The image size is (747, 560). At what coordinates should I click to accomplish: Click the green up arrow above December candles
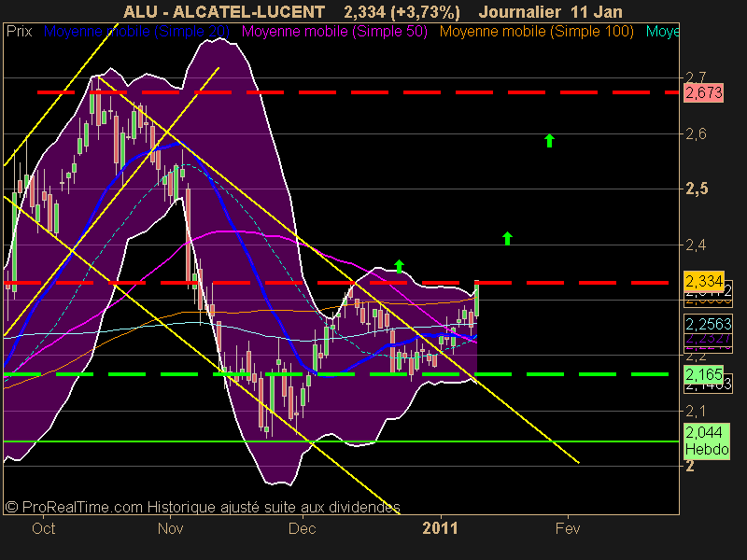coord(400,266)
